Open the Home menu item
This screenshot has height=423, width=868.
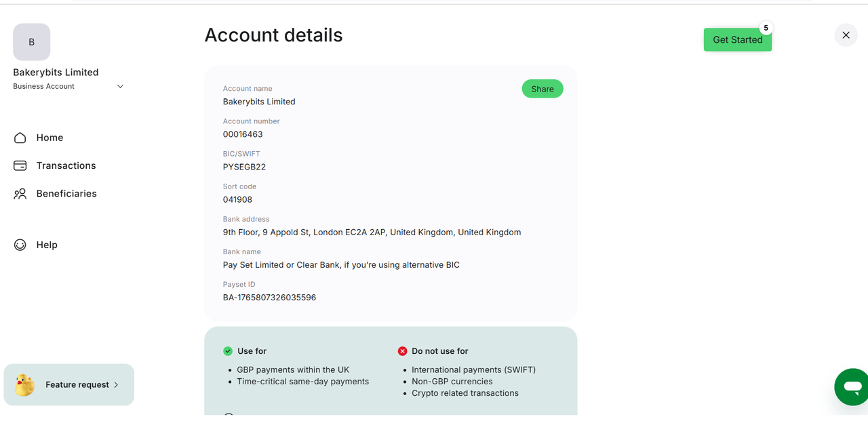point(50,138)
